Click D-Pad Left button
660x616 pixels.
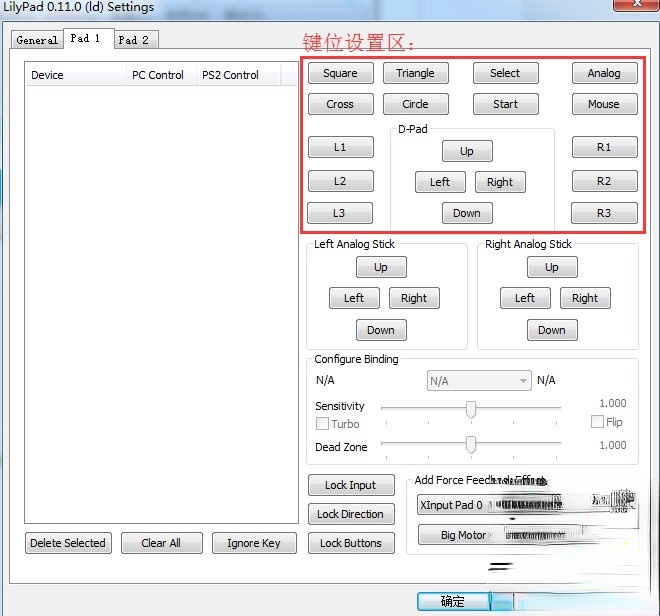440,182
